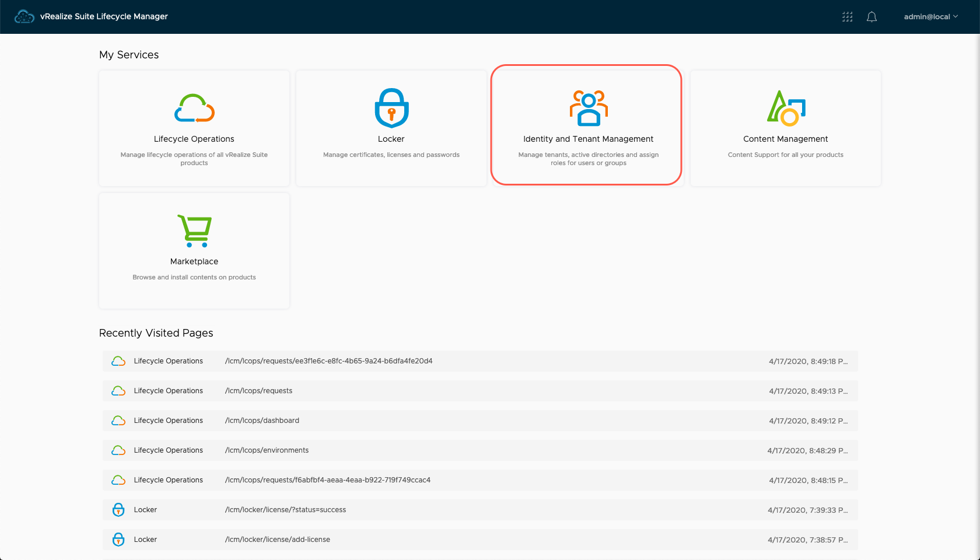The image size is (980, 560).
Task: Open the request f6abfbf4 recent page entry
Action: click(327, 480)
